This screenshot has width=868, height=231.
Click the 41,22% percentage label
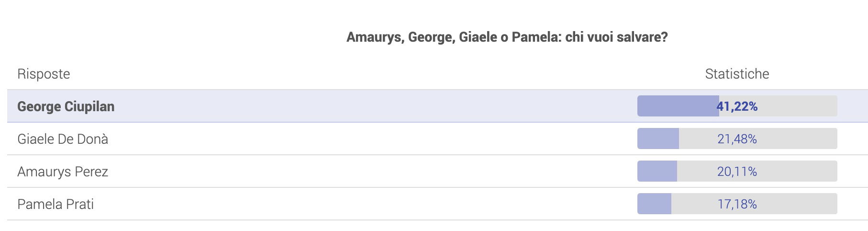pos(737,106)
